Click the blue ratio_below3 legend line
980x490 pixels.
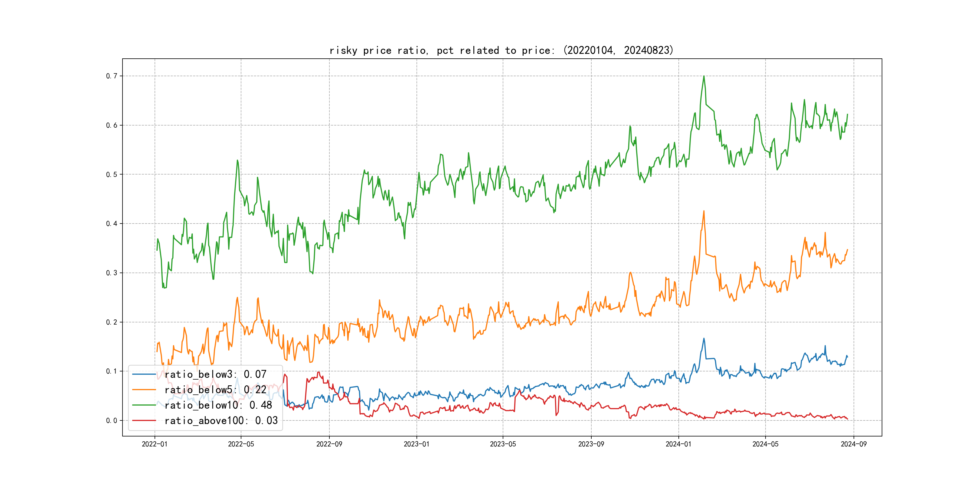point(144,374)
